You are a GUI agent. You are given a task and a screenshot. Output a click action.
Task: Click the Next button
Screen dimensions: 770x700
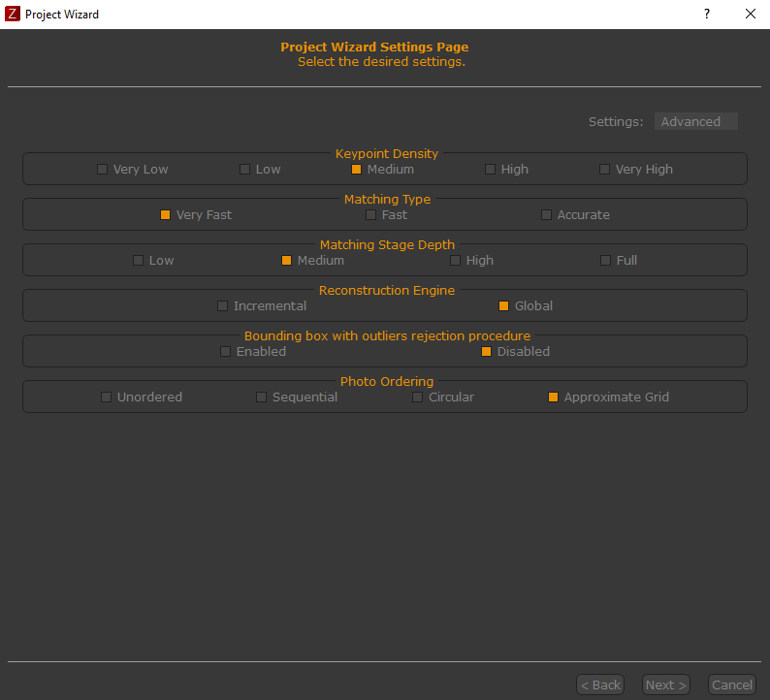pyautogui.click(x=665, y=684)
